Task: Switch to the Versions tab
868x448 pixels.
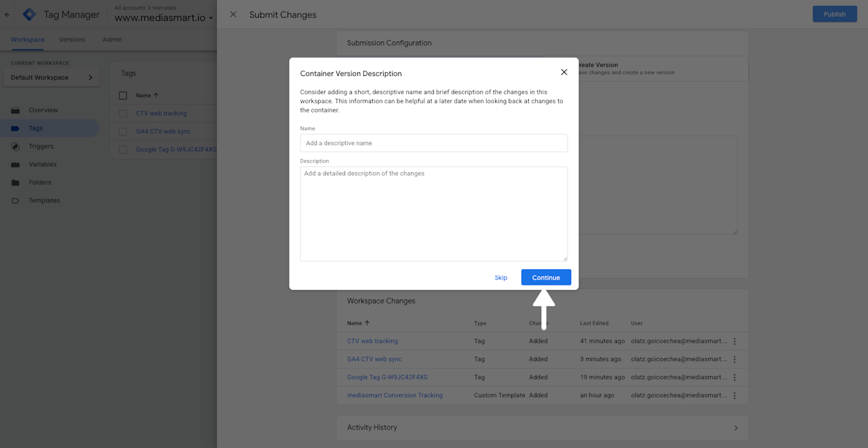Action: (72, 39)
